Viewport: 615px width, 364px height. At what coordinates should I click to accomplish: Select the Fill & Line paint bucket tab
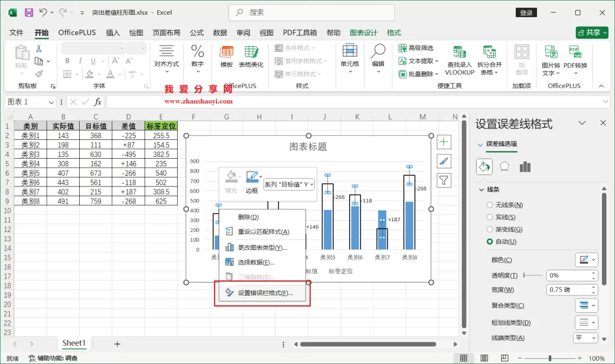point(484,167)
